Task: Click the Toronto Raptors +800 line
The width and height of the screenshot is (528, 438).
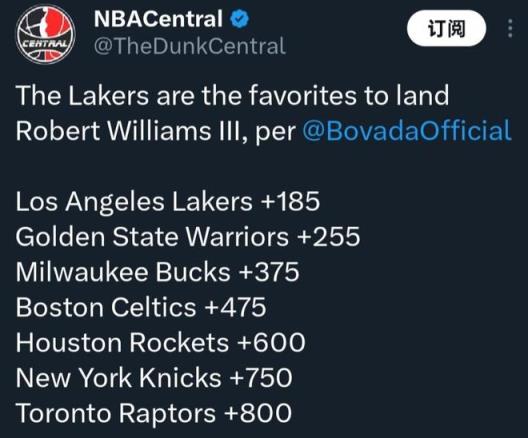Action: click(154, 413)
